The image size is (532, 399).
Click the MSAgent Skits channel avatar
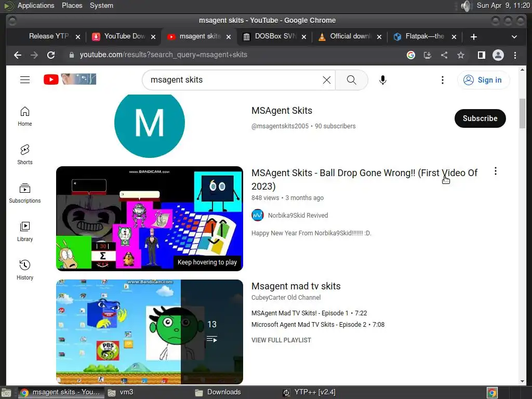150,123
